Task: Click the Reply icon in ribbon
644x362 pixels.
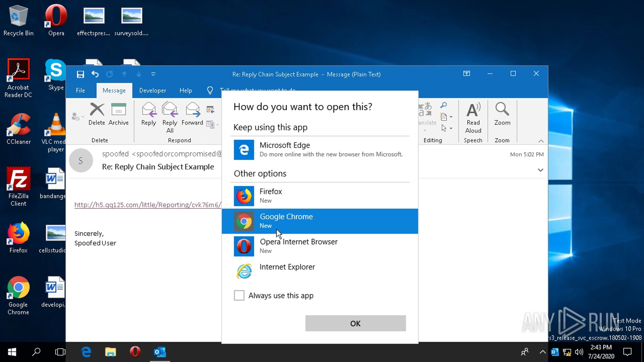Action: click(x=149, y=114)
